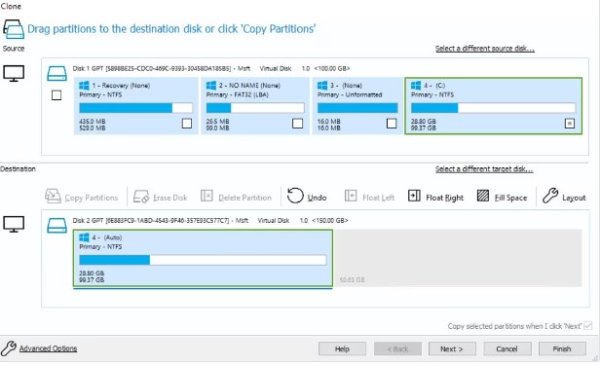The height and width of the screenshot is (365, 600).
Task: Select the destination 4 - (Auto) partition
Action: coord(203,258)
